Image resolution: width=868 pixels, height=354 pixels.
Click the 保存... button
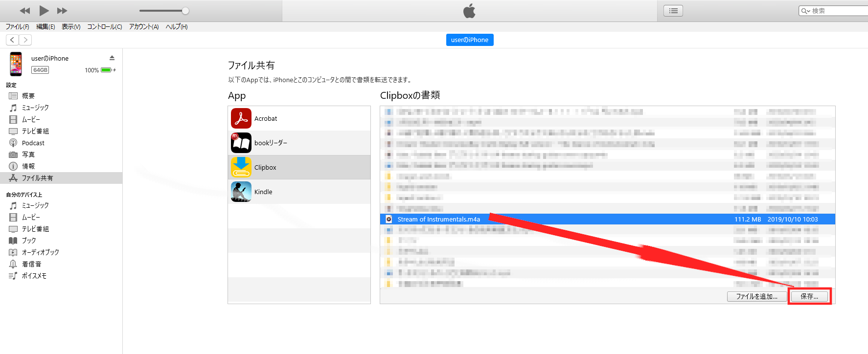pos(809,296)
